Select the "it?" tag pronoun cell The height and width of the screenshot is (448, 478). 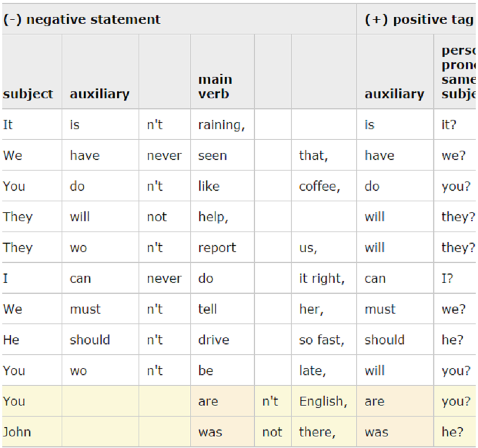(449, 125)
